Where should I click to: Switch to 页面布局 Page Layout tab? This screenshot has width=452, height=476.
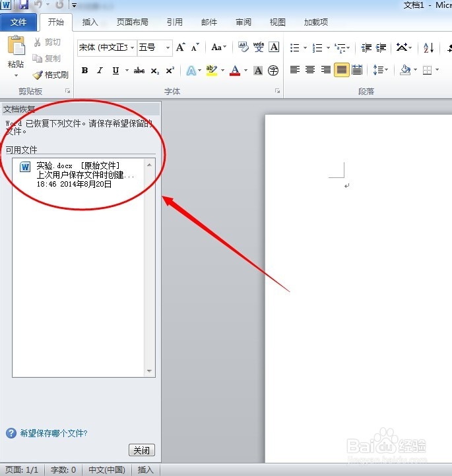tap(133, 22)
